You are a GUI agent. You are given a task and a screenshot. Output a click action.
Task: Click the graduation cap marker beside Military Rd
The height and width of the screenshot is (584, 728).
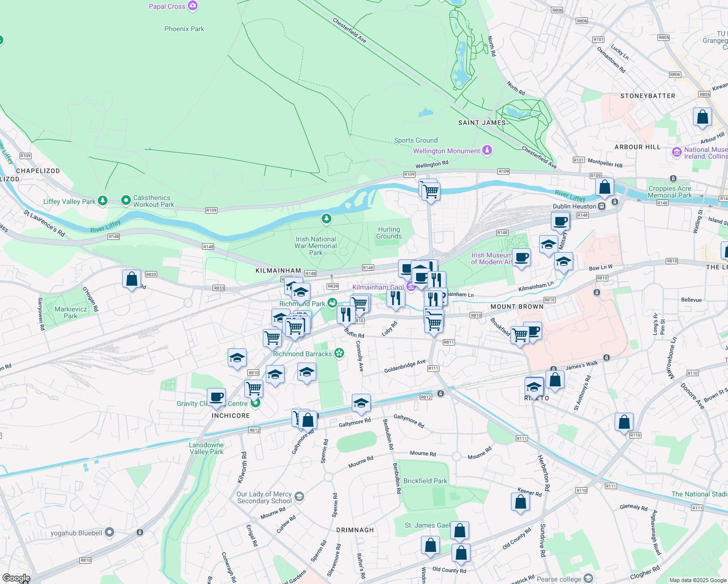(x=548, y=245)
